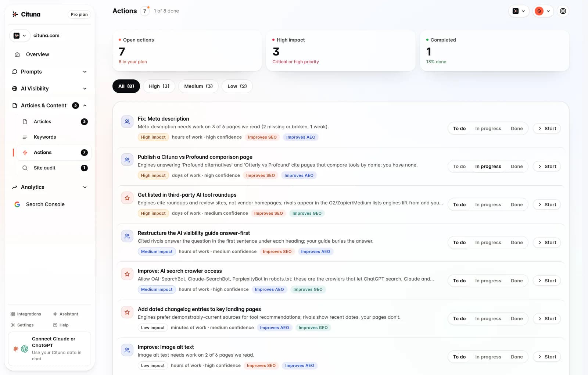Screen dimensions: 588x375
Task: Start the Add dated changelog entries action
Action: 547,319
